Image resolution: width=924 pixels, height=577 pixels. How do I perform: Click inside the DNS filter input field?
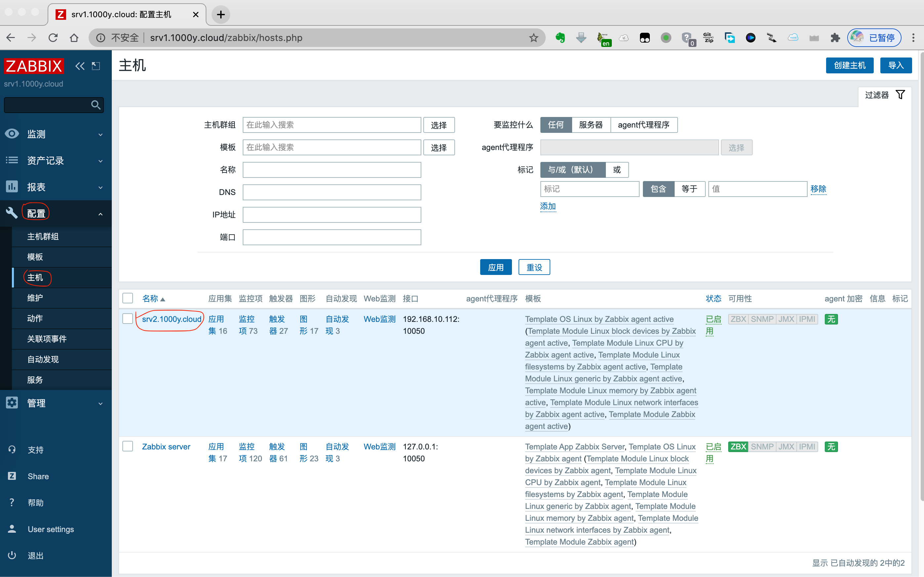[x=331, y=192]
